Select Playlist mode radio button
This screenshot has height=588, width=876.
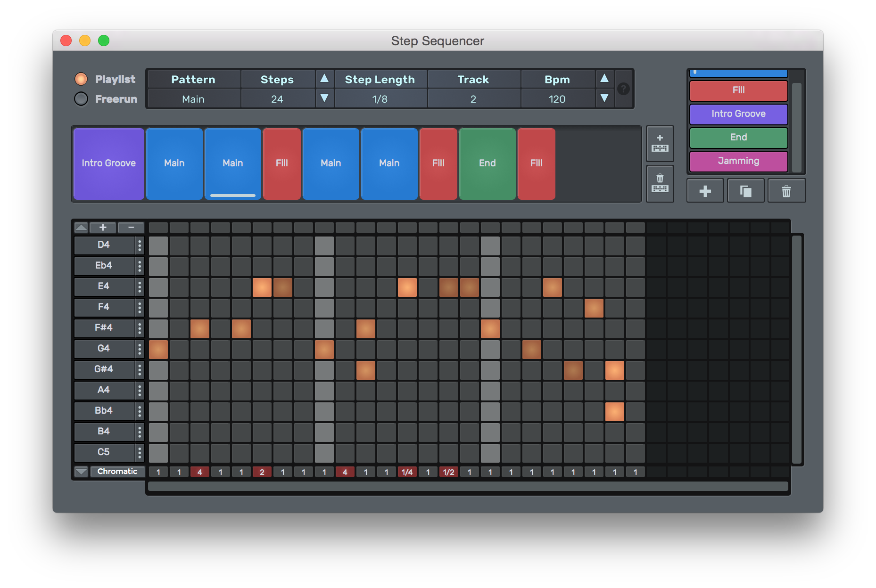81,79
